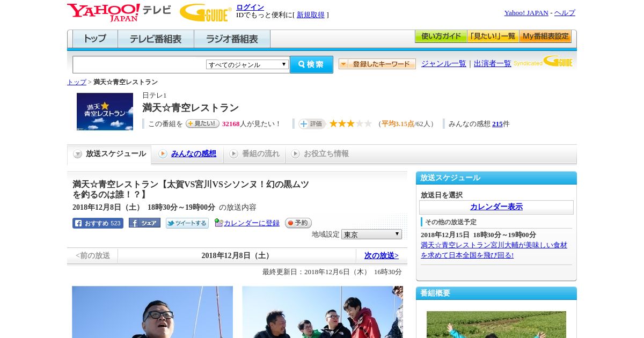
Task: Open the 215 comments count link
Action: point(497,124)
